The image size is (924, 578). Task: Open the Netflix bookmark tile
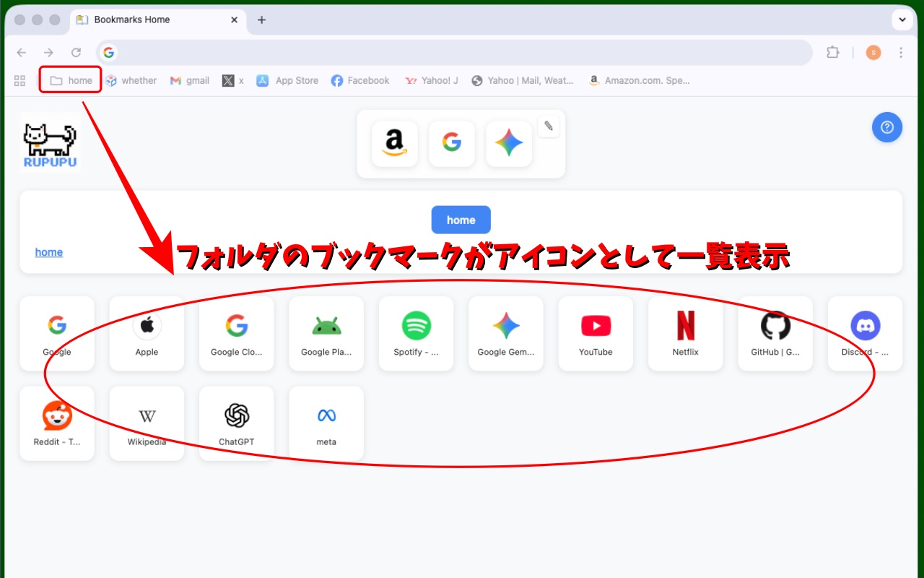686,334
